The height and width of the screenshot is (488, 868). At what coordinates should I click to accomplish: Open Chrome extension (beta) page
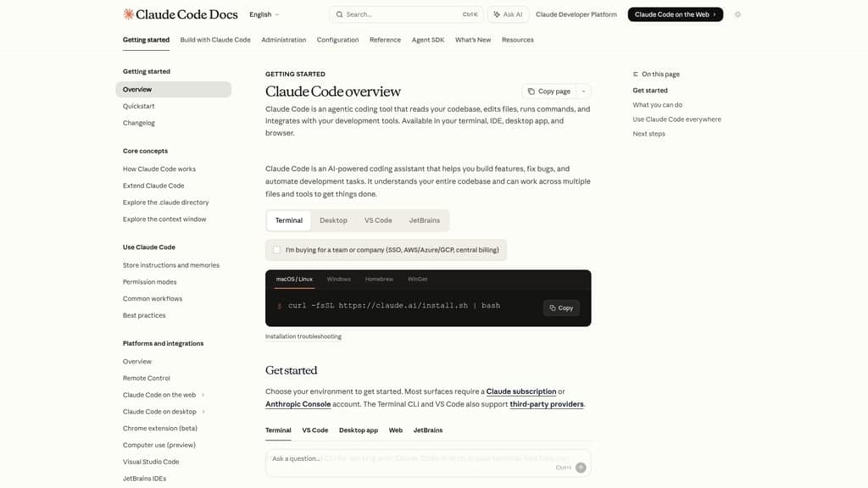coord(160,428)
